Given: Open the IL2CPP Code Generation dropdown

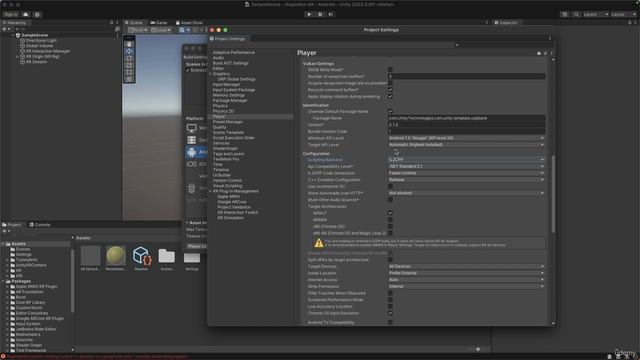Looking at the screenshot, I should pos(467,173).
